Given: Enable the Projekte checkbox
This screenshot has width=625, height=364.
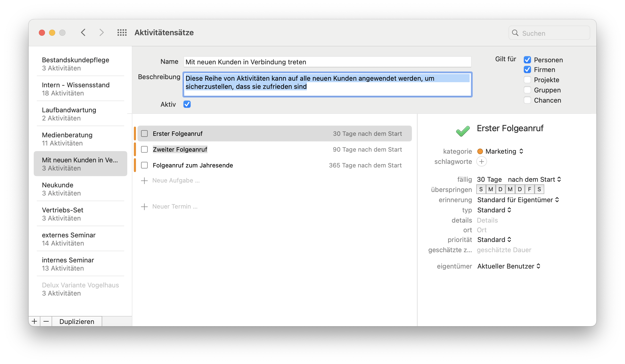Looking at the screenshot, I should pos(527,80).
